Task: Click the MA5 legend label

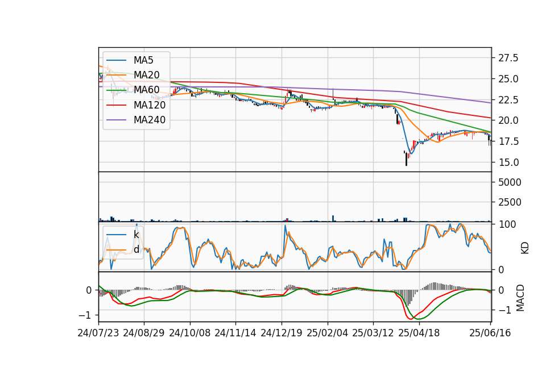Action: pyautogui.click(x=143, y=60)
